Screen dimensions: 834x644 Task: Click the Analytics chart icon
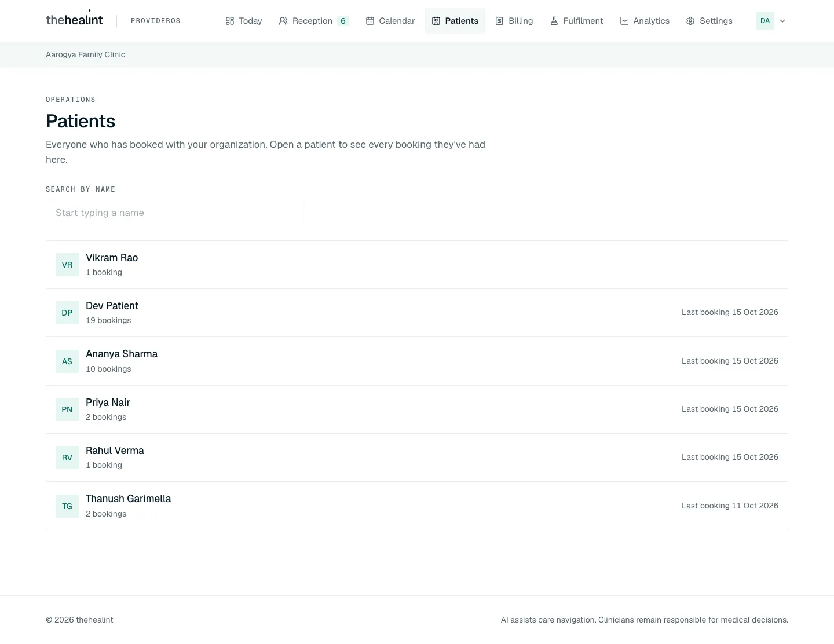(x=624, y=21)
